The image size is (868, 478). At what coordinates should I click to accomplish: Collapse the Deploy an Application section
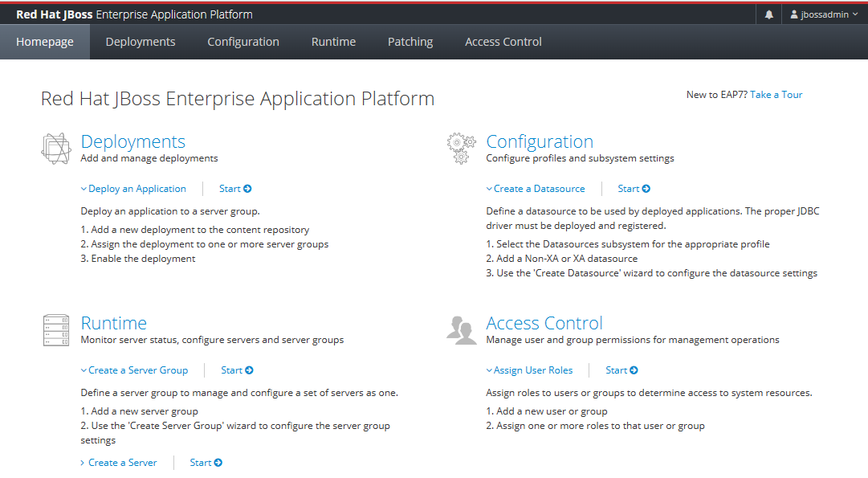[133, 189]
